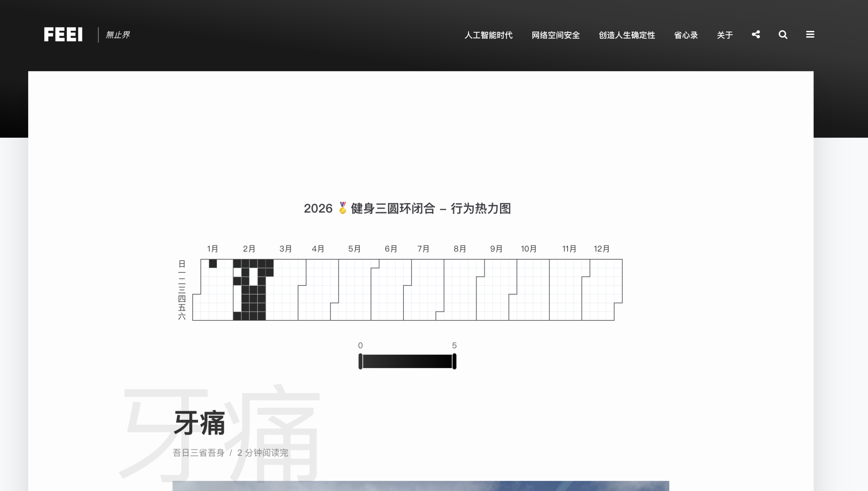
Task: Open the 省心录 nav link
Action: [x=686, y=35]
